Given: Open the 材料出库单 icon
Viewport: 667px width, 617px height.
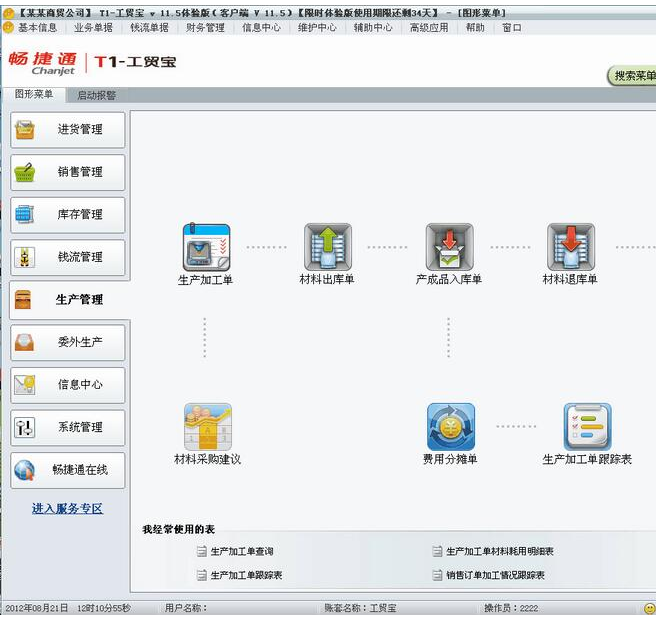Looking at the screenshot, I should click(328, 247).
